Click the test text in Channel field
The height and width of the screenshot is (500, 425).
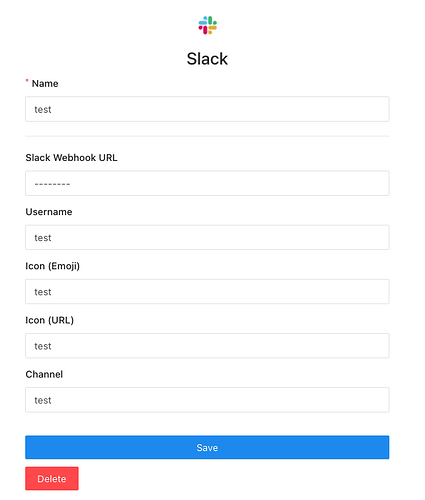pyautogui.click(x=43, y=400)
